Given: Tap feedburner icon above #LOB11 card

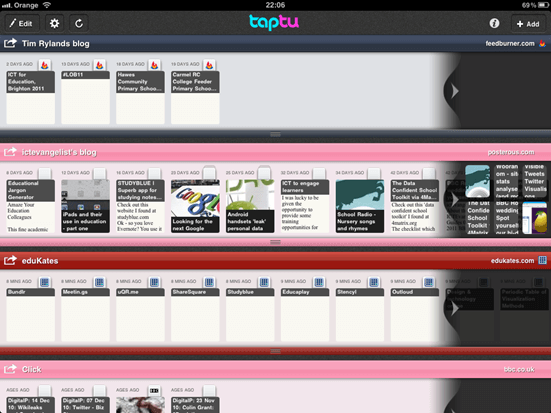Looking at the screenshot, I should pyautogui.click(x=99, y=65).
